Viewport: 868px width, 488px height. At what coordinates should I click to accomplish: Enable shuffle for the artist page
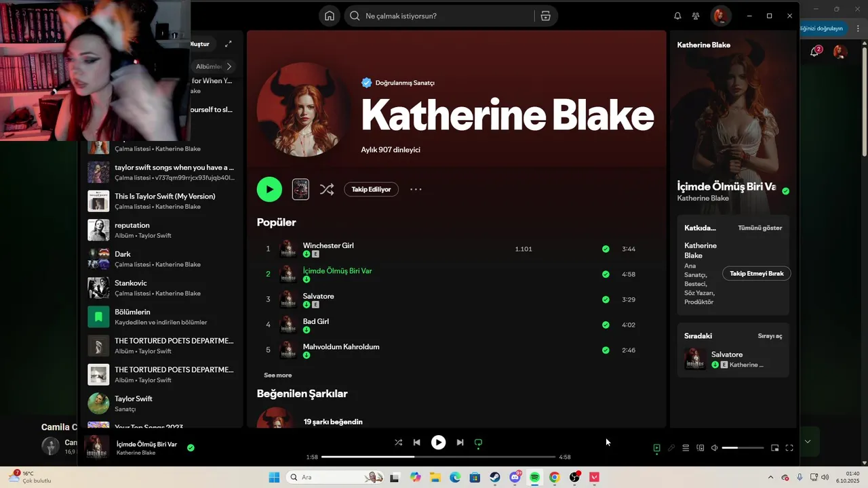[x=327, y=190]
